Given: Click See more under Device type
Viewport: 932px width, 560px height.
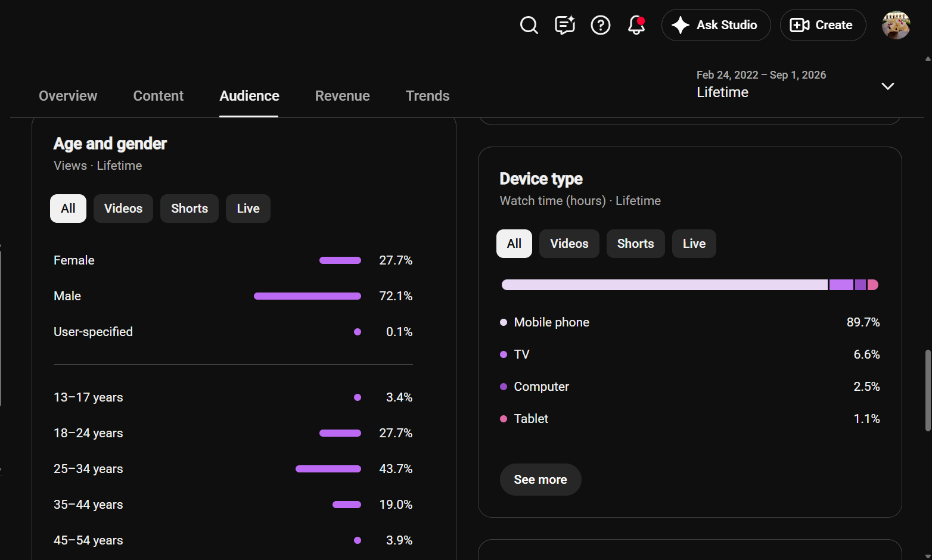Looking at the screenshot, I should tap(540, 480).
